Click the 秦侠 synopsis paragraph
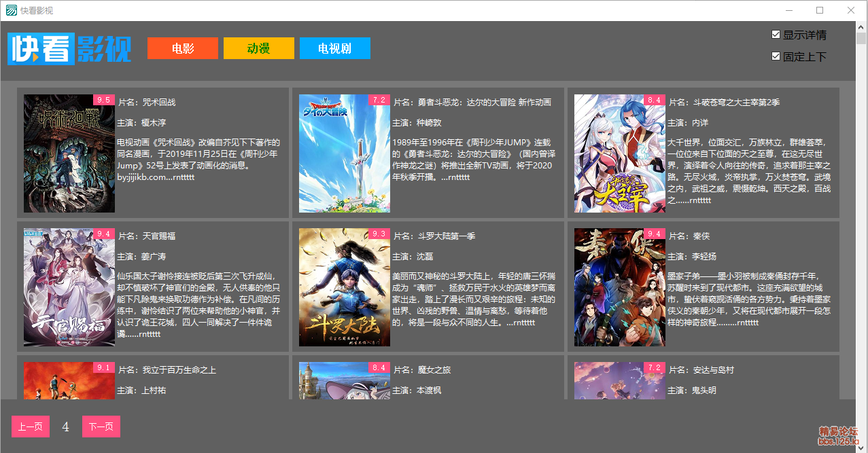This screenshot has height=453, width=868. tap(749, 300)
